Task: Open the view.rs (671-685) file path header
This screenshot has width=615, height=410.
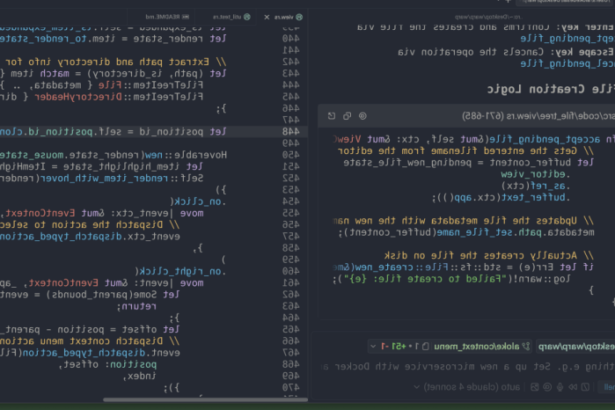Action: (538, 116)
